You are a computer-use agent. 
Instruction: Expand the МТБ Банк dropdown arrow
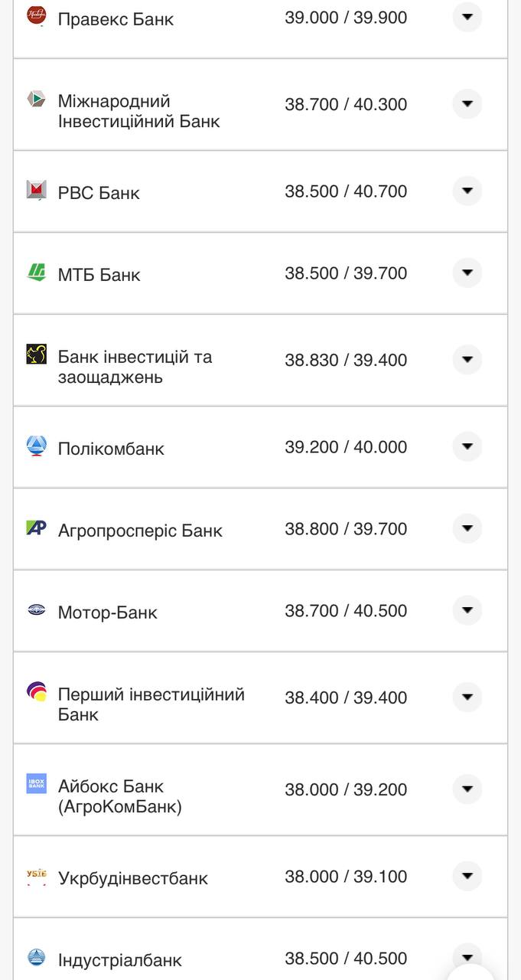pos(467,272)
